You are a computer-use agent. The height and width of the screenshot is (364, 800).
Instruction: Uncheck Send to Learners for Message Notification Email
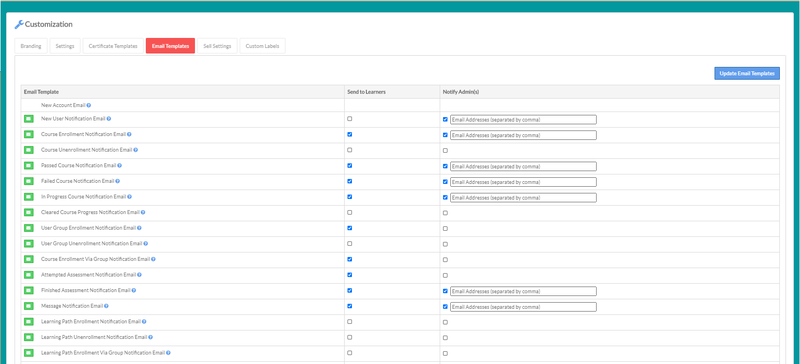coord(349,306)
